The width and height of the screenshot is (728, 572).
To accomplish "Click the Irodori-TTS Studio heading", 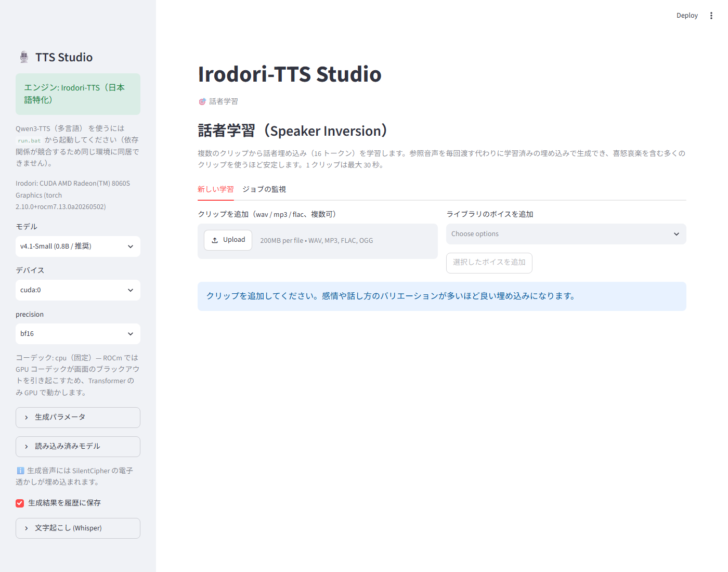I will pos(290,74).
